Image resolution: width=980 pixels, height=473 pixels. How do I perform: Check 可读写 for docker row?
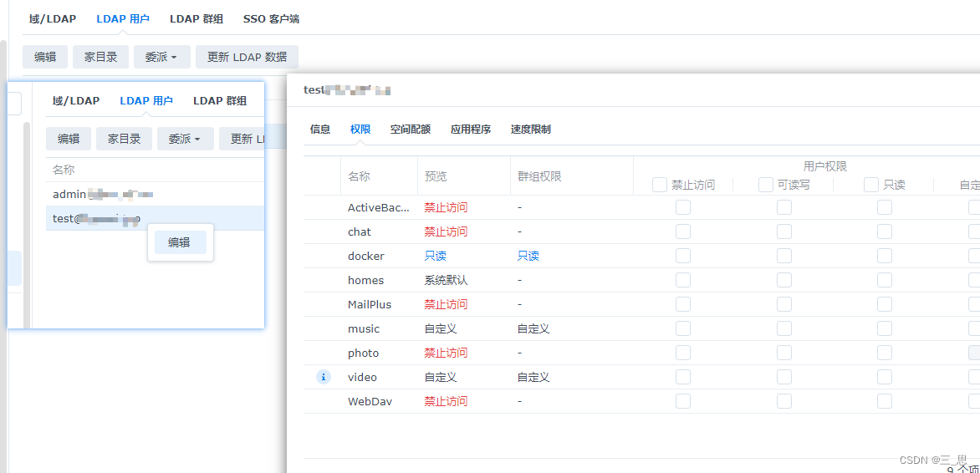click(x=784, y=256)
